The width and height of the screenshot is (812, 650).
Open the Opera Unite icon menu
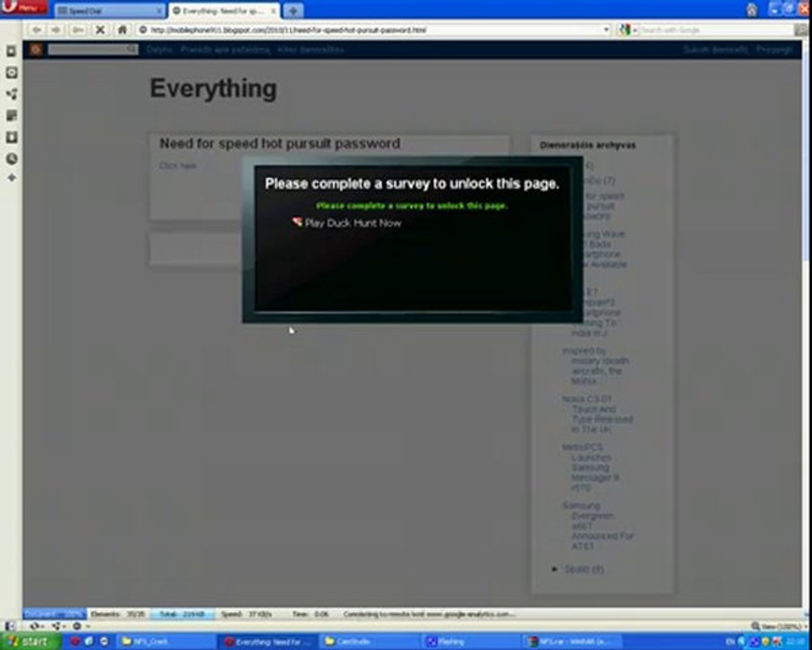tap(58, 627)
